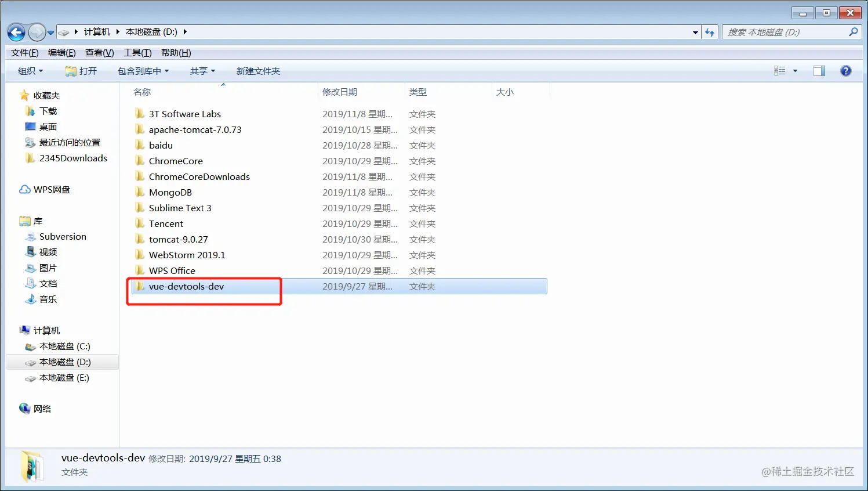Go back with the blue back arrow

tap(16, 33)
